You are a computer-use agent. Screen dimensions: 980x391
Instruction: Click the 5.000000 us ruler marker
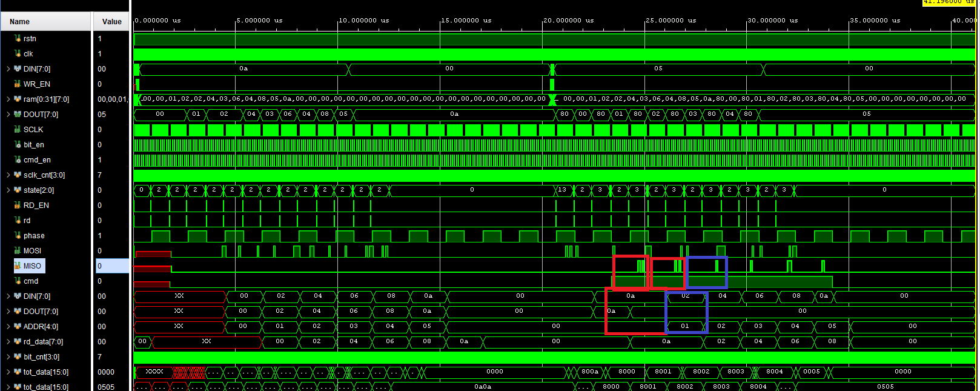(259, 20)
